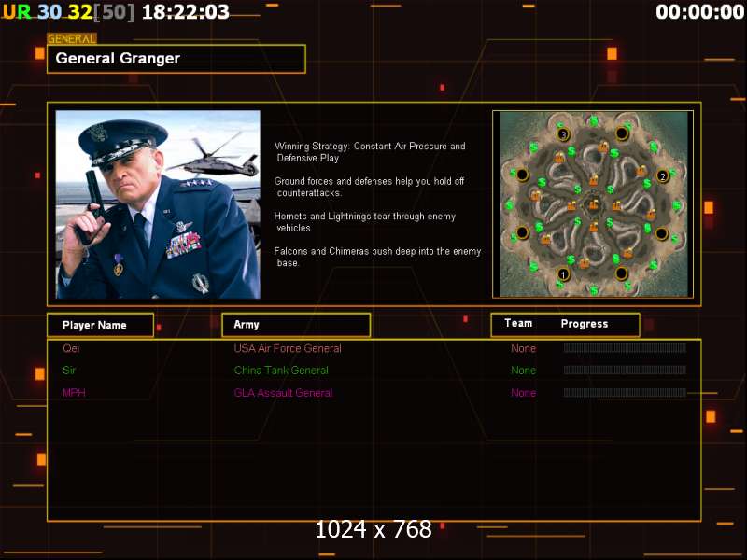Click China Tank General army entry
Screen dimensions: 747x560
tap(281, 371)
